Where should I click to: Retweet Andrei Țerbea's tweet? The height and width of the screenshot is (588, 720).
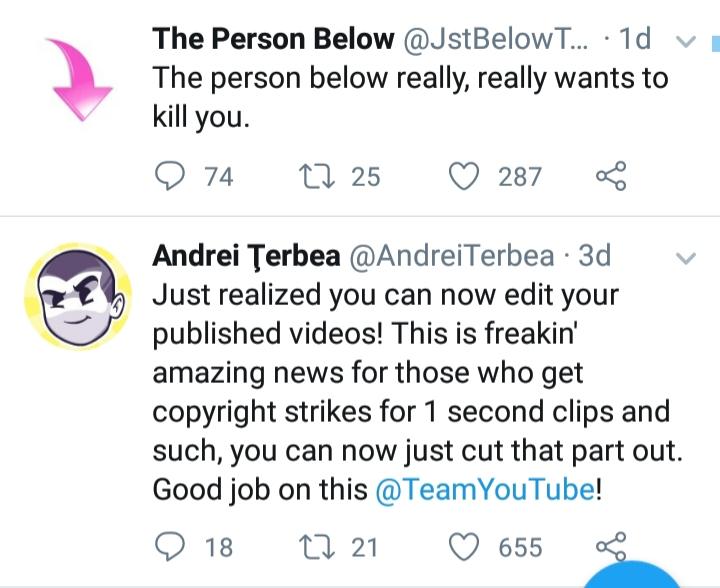pos(316,547)
